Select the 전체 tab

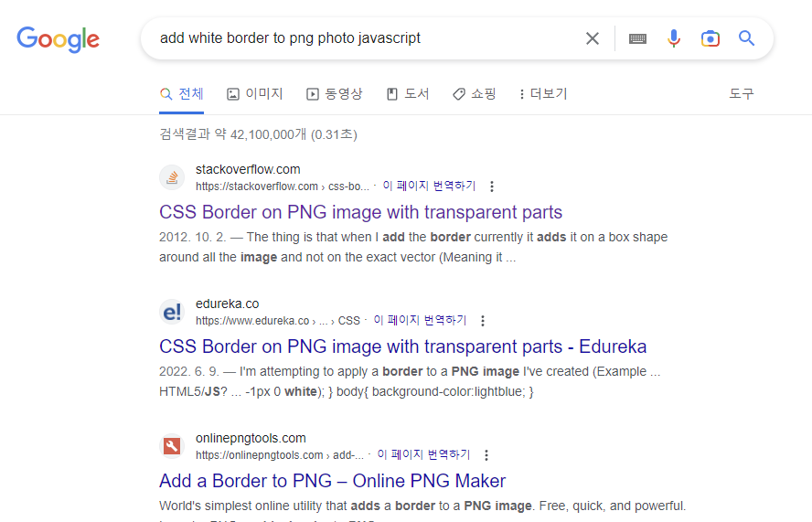pos(181,94)
